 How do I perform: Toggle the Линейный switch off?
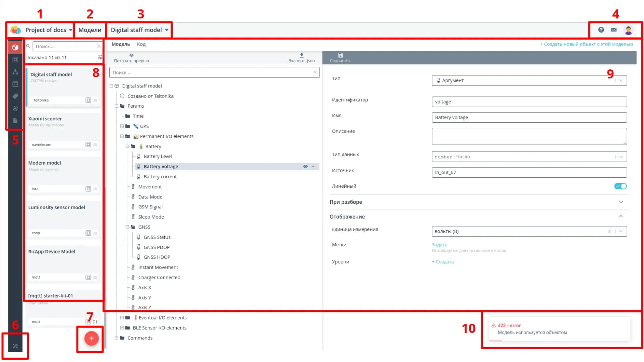pyautogui.click(x=620, y=186)
